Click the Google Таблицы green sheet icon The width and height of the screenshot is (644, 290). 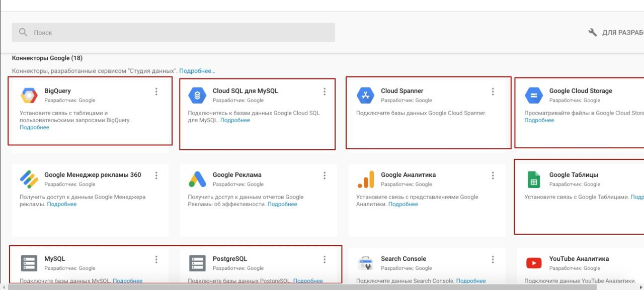coord(533,179)
